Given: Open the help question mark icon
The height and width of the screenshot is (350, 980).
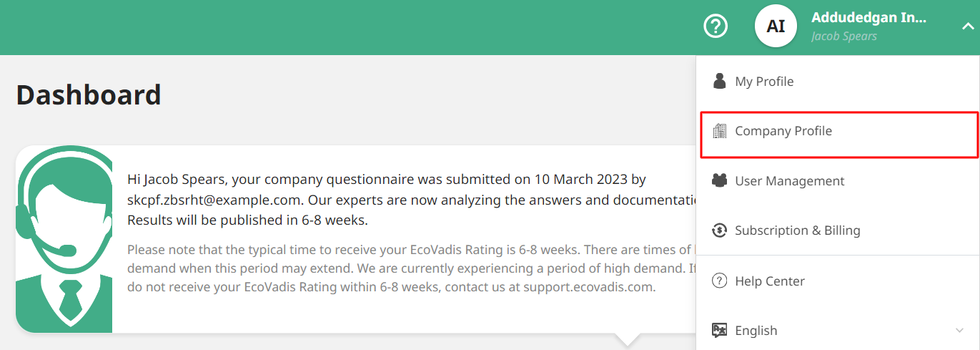Looking at the screenshot, I should [716, 26].
